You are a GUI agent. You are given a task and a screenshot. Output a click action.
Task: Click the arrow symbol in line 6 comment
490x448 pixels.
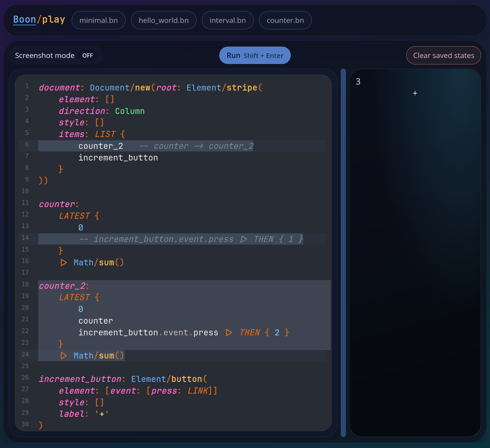tap(199, 146)
